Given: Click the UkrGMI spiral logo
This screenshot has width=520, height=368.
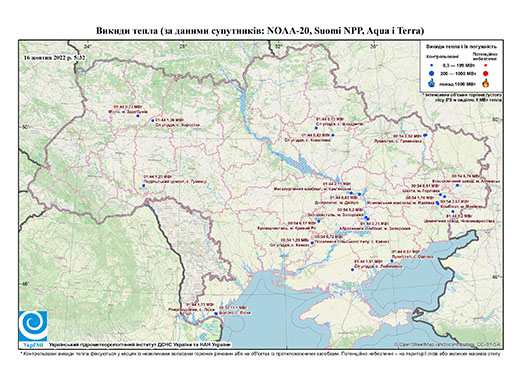Looking at the screenshot, I should coord(33,326).
